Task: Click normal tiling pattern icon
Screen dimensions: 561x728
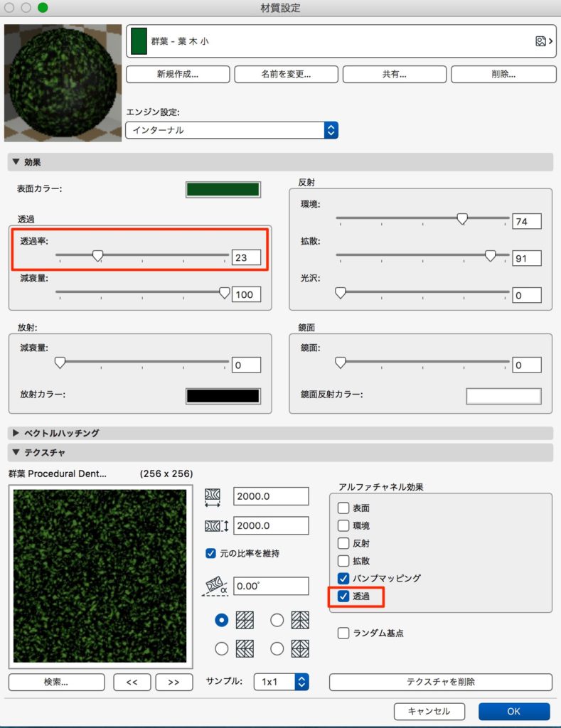Action: click(x=245, y=620)
